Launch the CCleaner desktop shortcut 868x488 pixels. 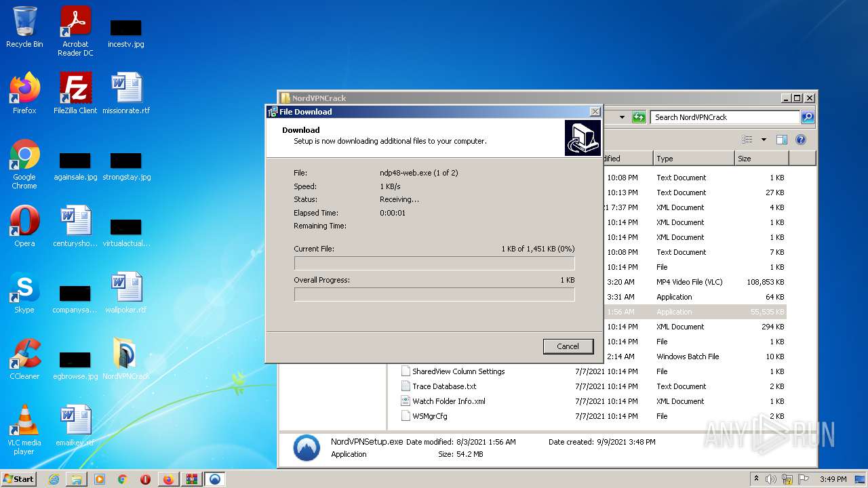coord(24,359)
